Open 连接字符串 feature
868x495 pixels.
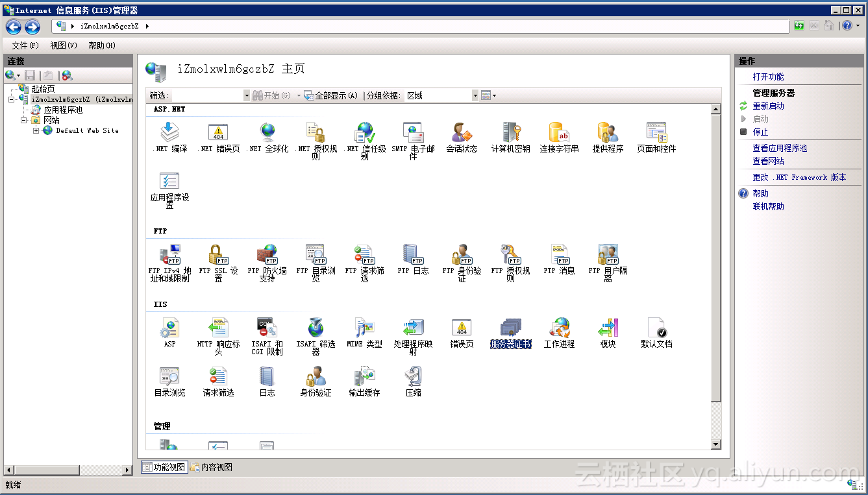click(559, 137)
